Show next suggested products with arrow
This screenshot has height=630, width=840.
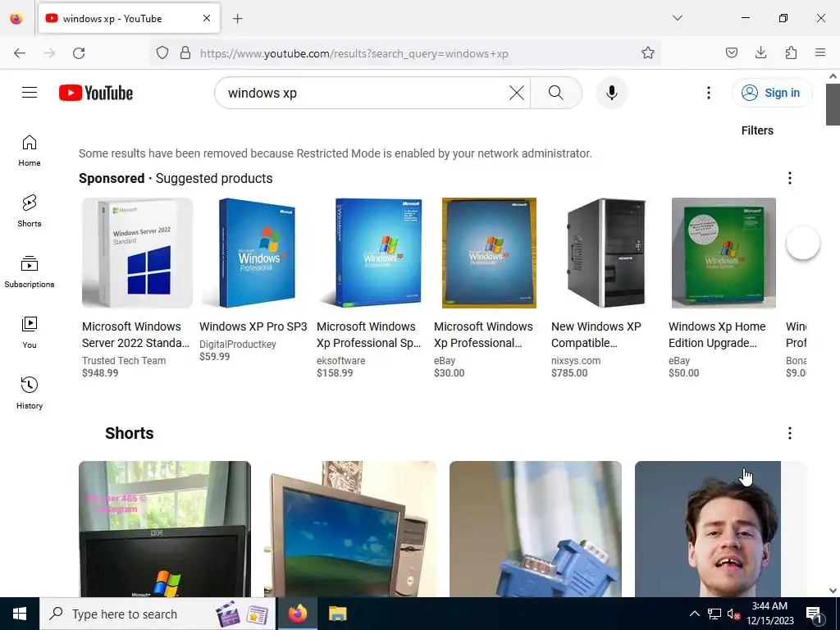[802, 243]
